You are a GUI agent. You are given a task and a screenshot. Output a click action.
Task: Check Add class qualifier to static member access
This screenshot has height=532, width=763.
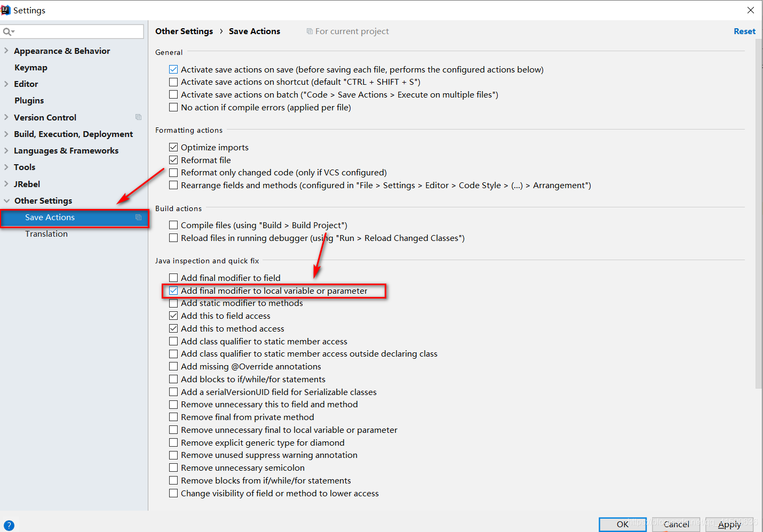[x=173, y=341]
